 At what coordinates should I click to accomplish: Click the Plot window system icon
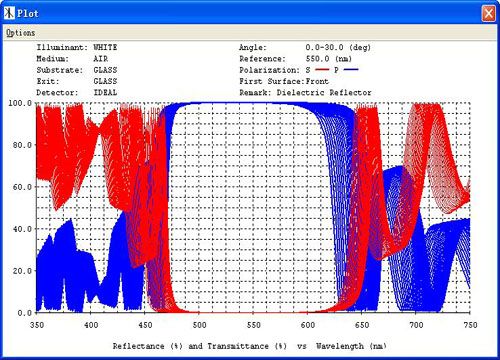(9, 13)
